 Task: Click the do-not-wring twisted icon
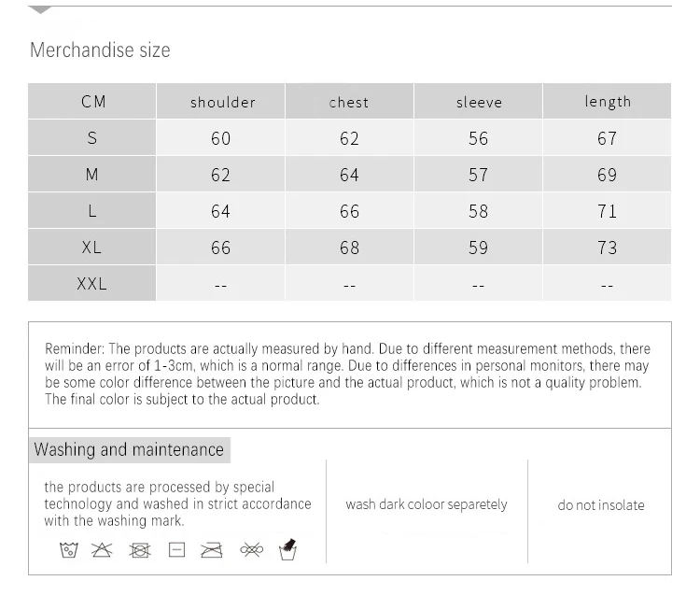click(251, 550)
